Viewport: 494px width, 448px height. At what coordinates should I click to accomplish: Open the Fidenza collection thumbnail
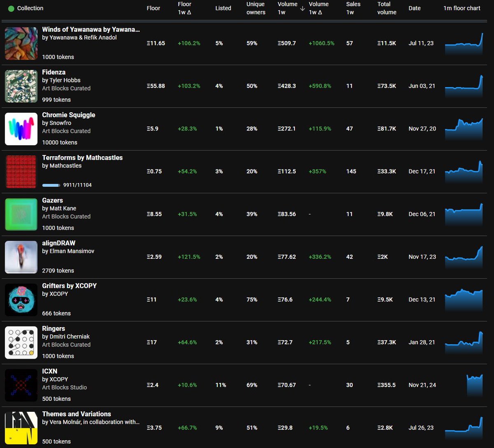[x=21, y=86]
